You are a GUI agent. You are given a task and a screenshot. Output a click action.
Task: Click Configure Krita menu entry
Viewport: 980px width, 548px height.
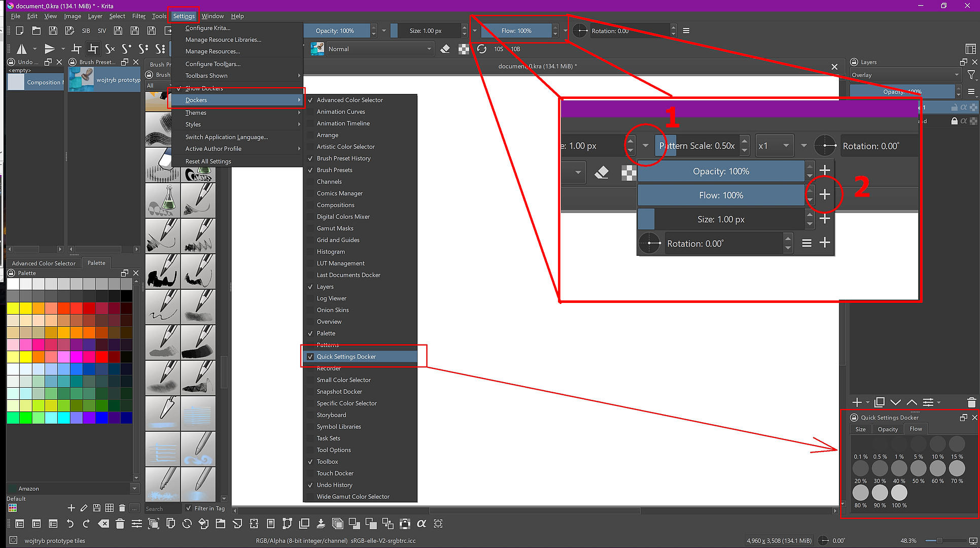pos(207,28)
